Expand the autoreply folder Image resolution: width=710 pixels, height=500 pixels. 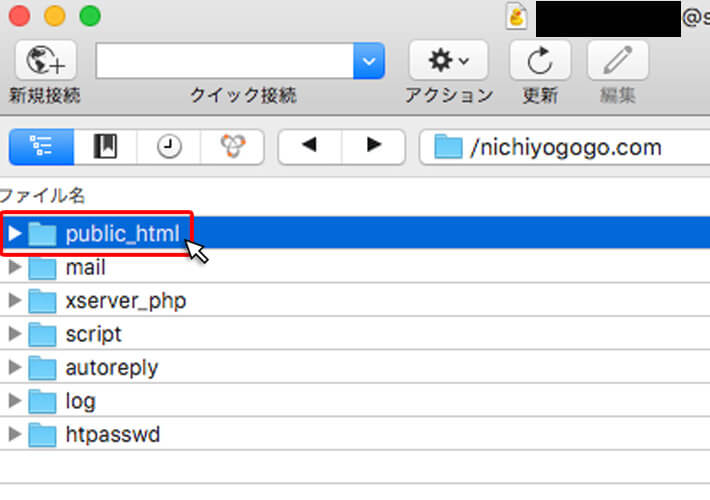click(14, 367)
